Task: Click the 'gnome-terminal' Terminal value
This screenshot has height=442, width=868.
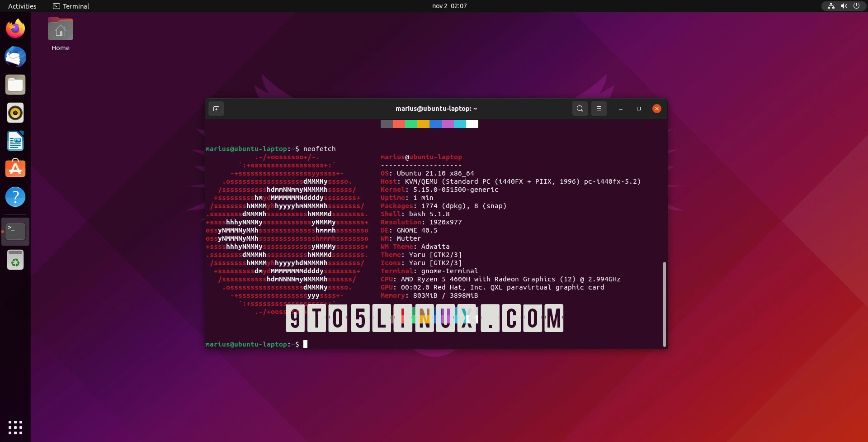Action: (449, 271)
